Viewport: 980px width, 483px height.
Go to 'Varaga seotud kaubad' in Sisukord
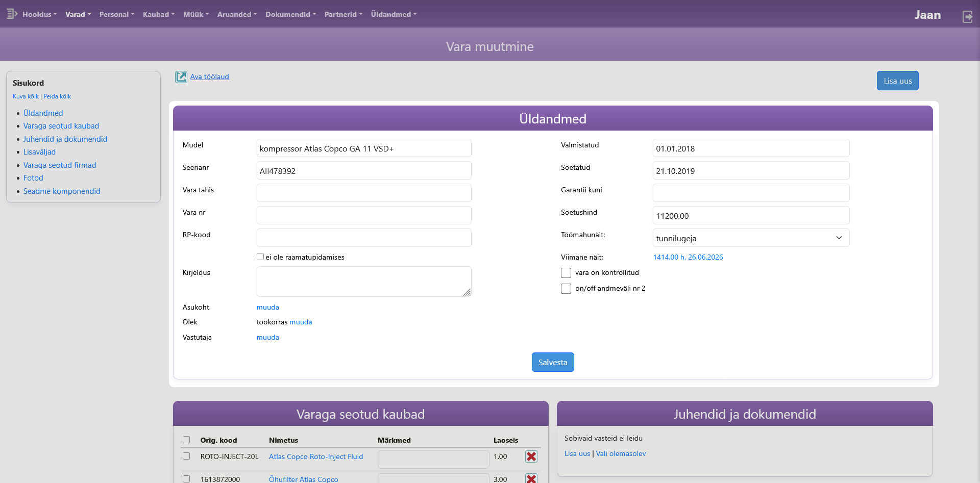[x=61, y=126]
